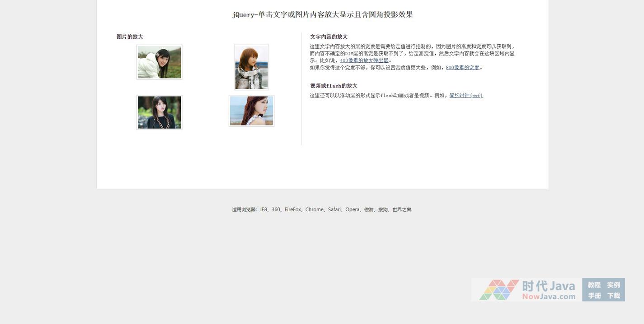Enlarge the seaside girl thumbnail
Screen dimensions: 644x324
(x=251, y=111)
